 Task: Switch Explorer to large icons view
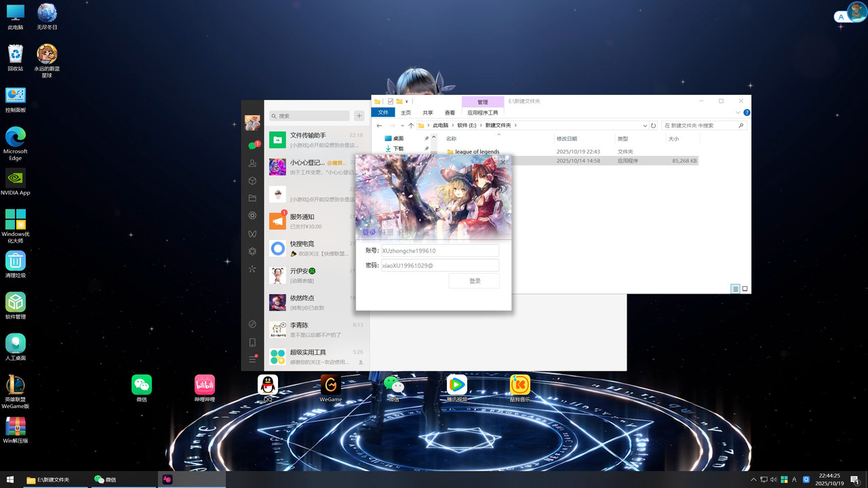pos(745,289)
